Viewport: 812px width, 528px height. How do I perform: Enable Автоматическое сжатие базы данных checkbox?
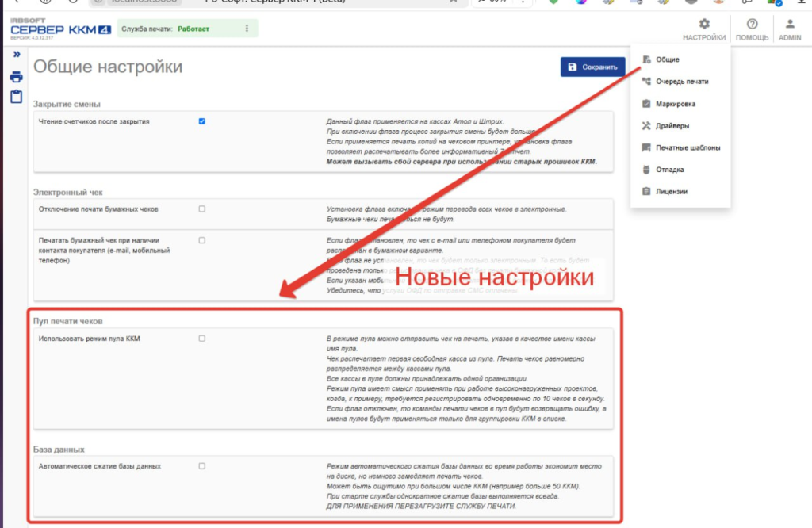tap(202, 466)
